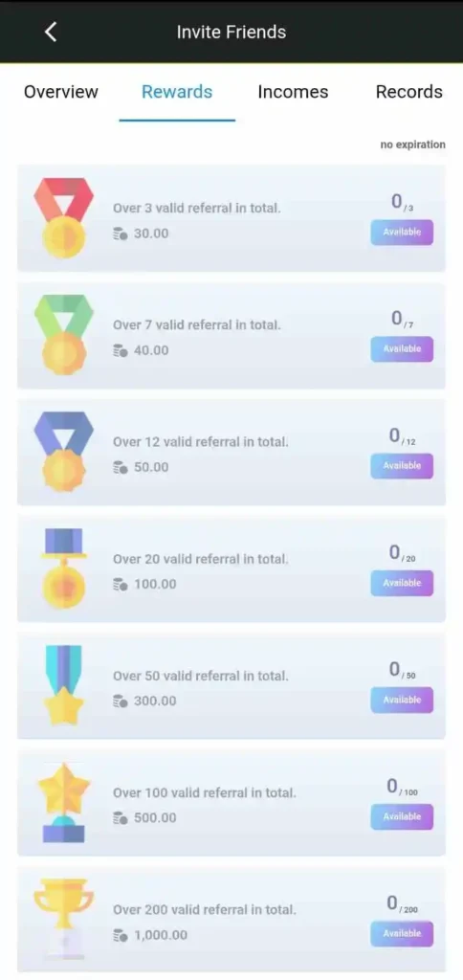Select the Rewards tab
This screenshot has width=463, height=980.
point(177,92)
